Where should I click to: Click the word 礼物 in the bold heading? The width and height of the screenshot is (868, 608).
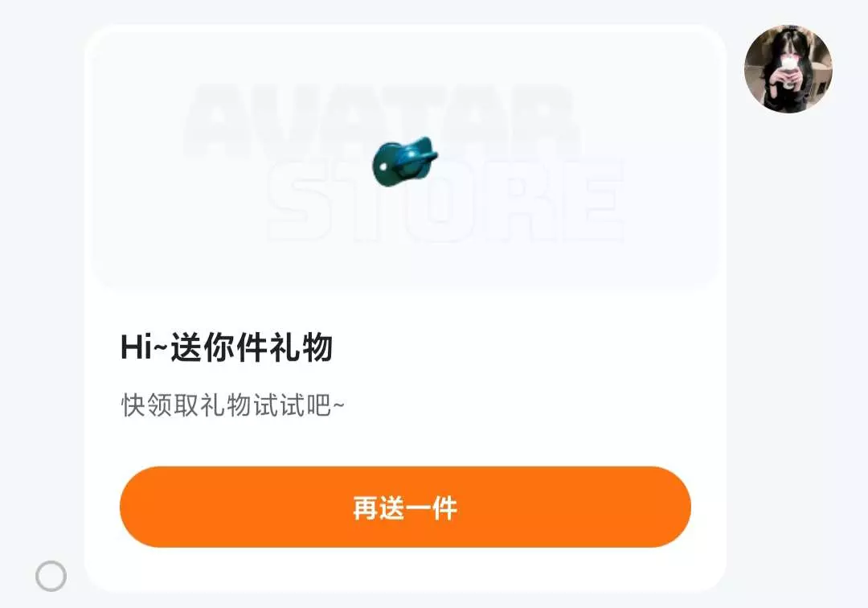301,347
